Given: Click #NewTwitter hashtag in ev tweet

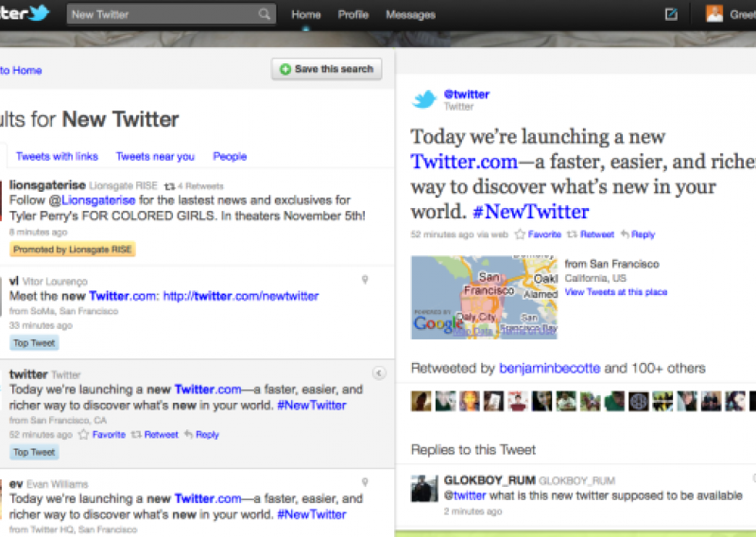Looking at the screenshot, I should (312, 514).
